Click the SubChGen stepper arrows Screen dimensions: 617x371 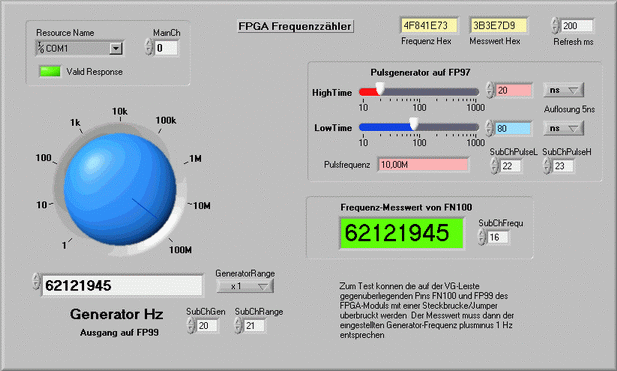pos(191,325)
